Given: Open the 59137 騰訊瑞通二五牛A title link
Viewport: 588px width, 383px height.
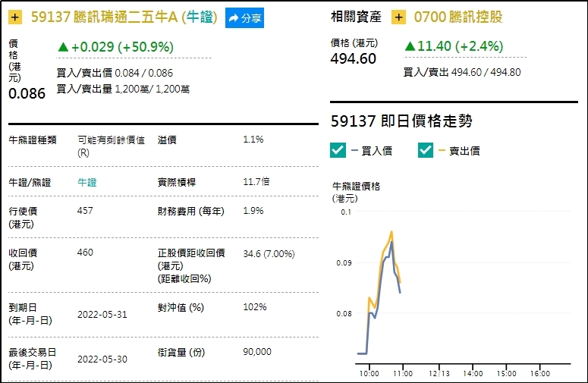Looking at the screenshot, I should [124, 17].
